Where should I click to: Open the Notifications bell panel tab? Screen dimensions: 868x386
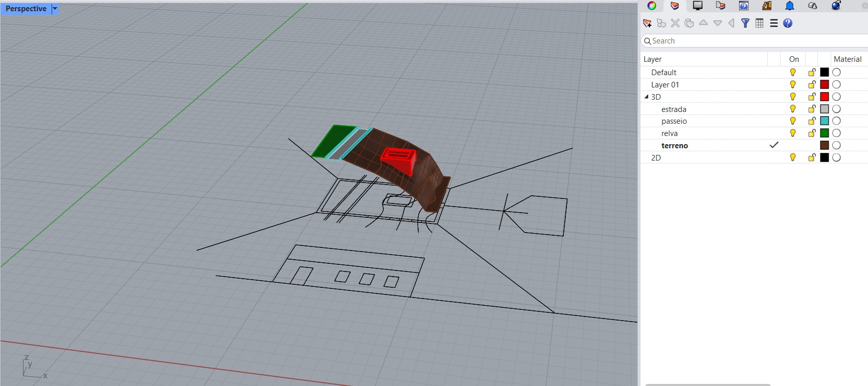point(790,6)
